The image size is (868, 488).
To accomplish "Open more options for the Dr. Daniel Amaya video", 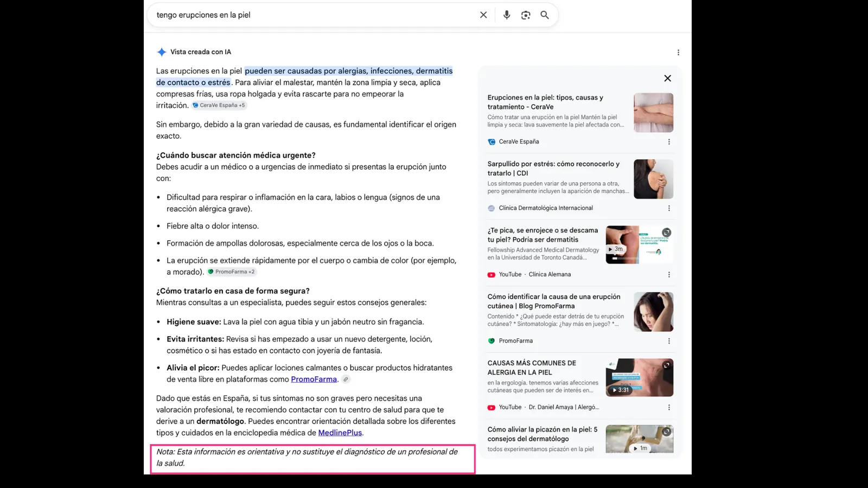I will click(669, 407).
